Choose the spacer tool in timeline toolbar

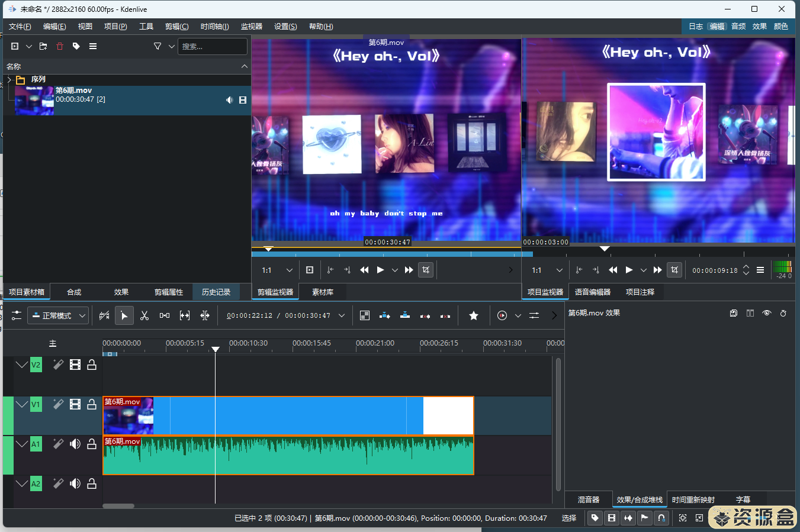point(165,315)
